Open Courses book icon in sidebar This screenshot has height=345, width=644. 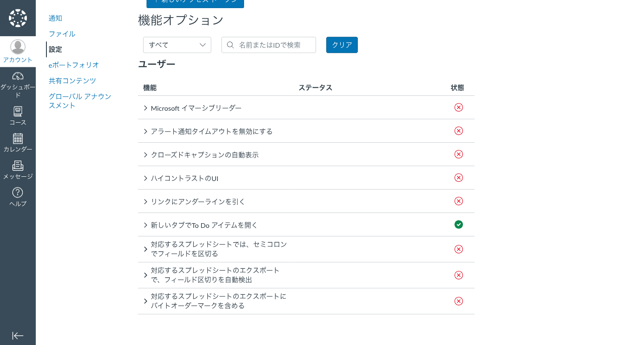pyautogui.click(x=18, y=112)
